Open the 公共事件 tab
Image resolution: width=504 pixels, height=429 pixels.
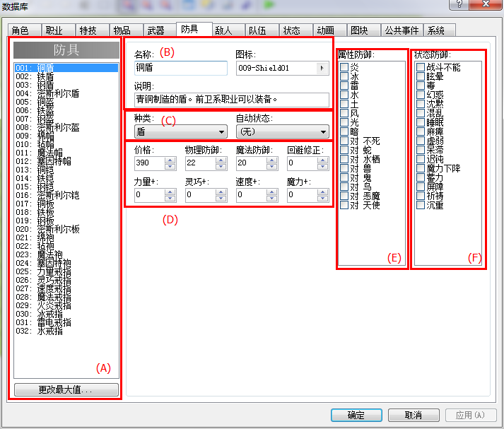pyautogui.click(x=402, y=30)
